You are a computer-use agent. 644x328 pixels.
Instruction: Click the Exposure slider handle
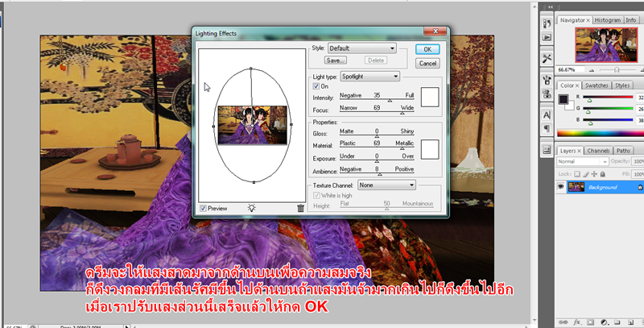(x=377, y=161)
